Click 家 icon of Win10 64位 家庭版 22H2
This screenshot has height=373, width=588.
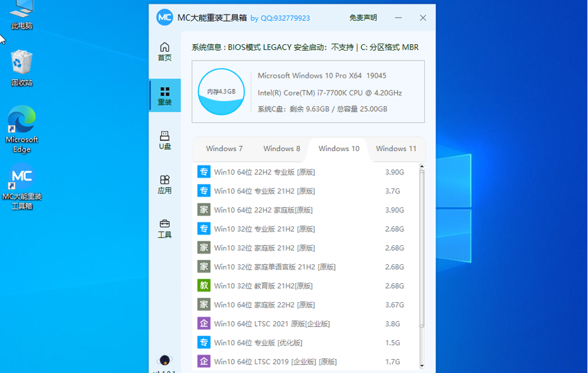tap(204, 304)
